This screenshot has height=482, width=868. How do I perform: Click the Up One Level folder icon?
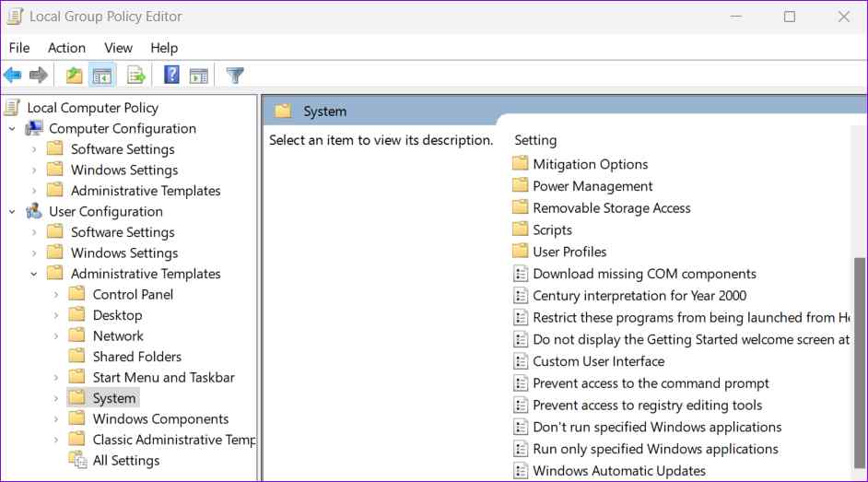click(x=74, y=76)
